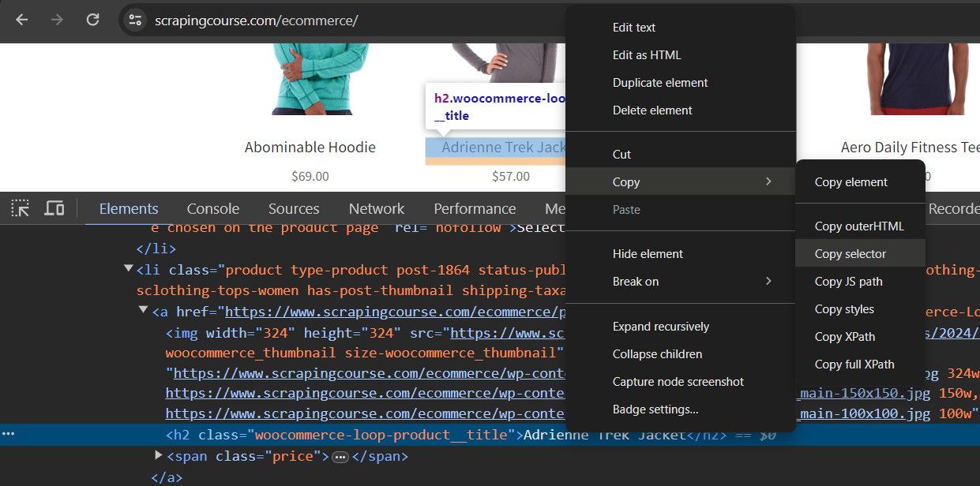Screen dimensions: 980x486
Task: Select Copy XPath
Action: tap(860, 337)
